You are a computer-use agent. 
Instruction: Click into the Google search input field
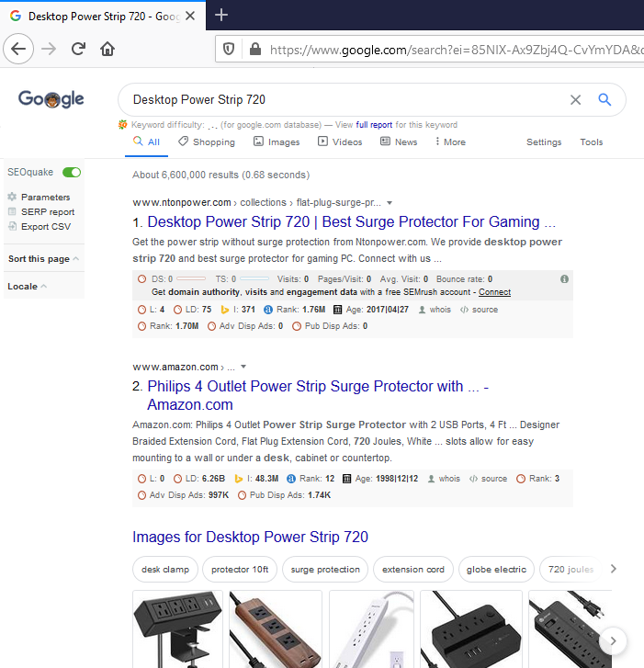[x=340, y=99]
